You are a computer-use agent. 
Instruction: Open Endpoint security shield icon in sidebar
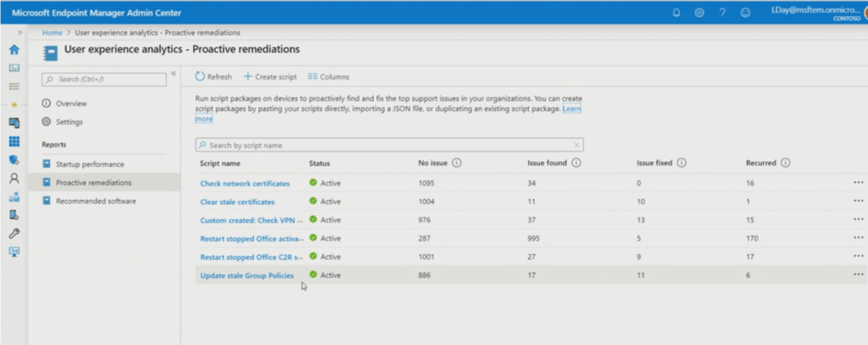[x=14, y=159]
